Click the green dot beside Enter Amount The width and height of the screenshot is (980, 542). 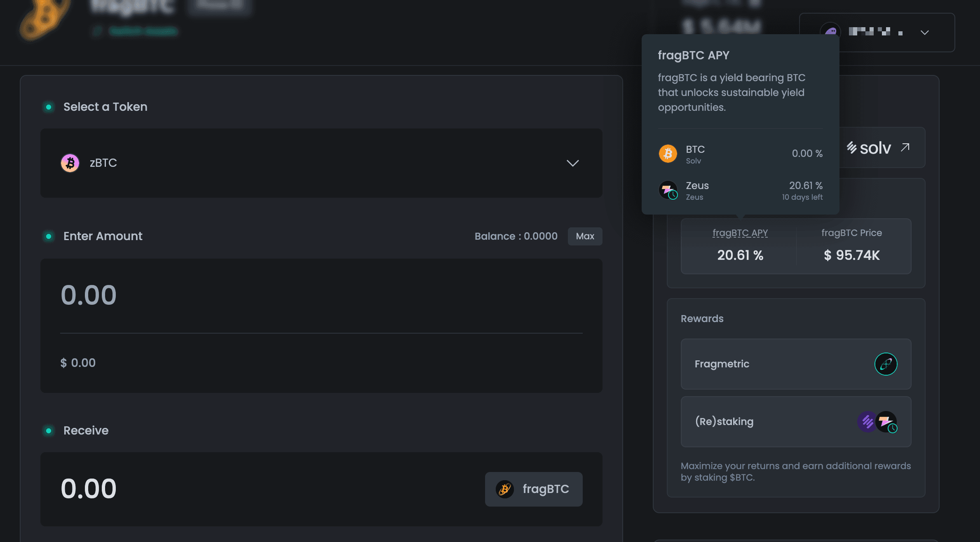click(x=49, y=236)
